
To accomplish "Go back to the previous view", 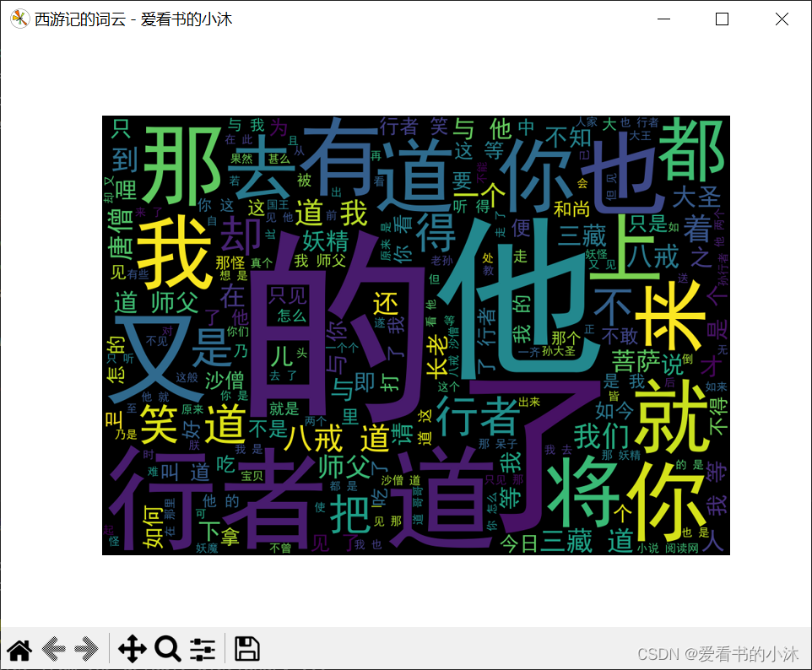I will click(53, 650).
